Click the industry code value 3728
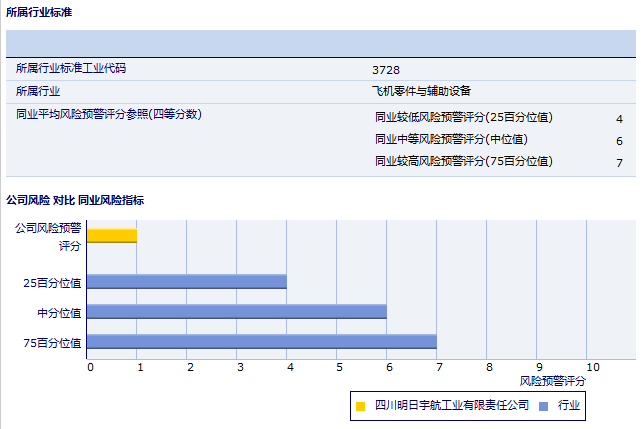 385,70
